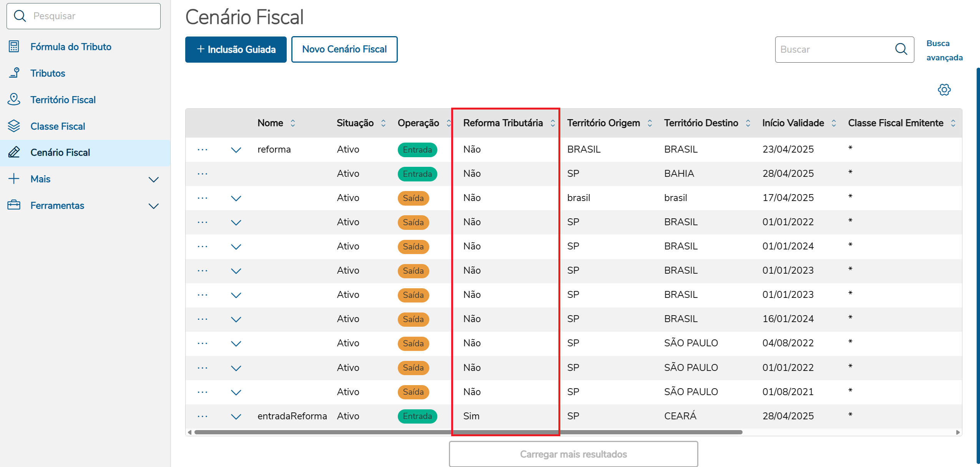Expand details of the entradaReforma row
This screenshot has width=980, height=467.
click(x=236, y=416)
